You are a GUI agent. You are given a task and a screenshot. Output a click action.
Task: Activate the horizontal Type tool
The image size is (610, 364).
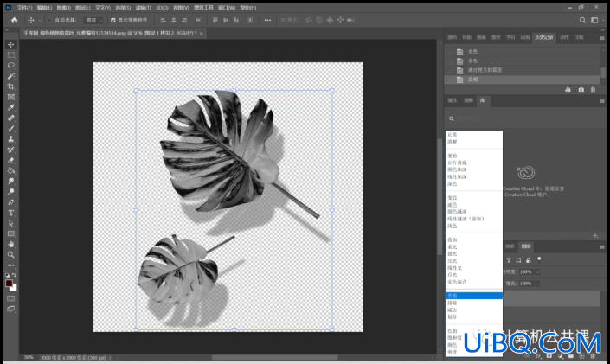point(11,213)
